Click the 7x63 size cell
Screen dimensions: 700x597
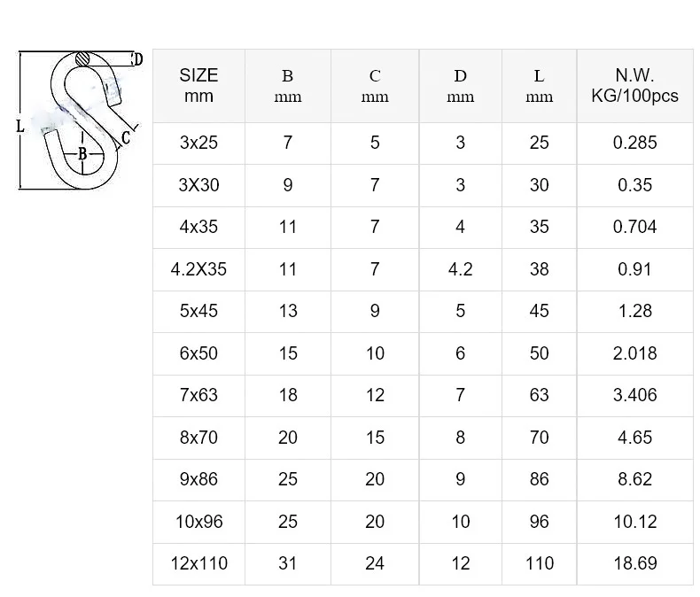tap(198, 395)
